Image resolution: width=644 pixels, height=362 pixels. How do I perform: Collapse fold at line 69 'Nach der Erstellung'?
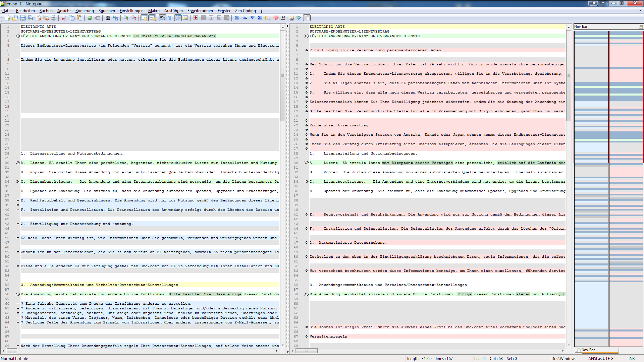(x=18, y=346)
